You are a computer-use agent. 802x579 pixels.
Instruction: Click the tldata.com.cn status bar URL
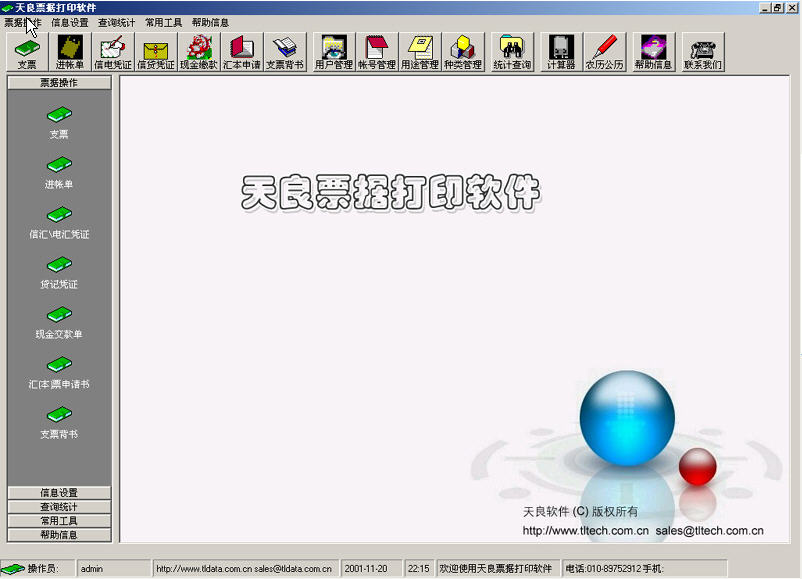click(244, 568)
